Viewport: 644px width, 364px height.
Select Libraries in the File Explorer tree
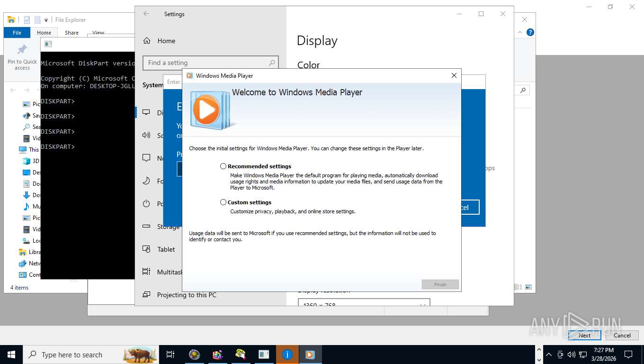(x=29, y=252)
